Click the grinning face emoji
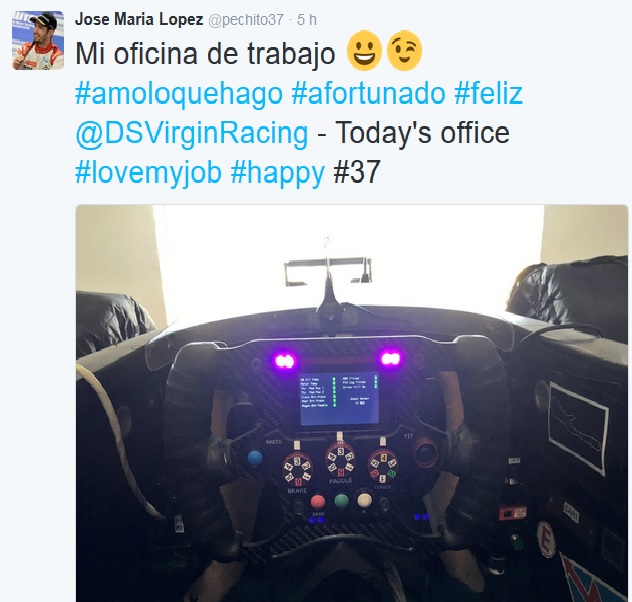 pyautogui.click(x=364, y=51)
